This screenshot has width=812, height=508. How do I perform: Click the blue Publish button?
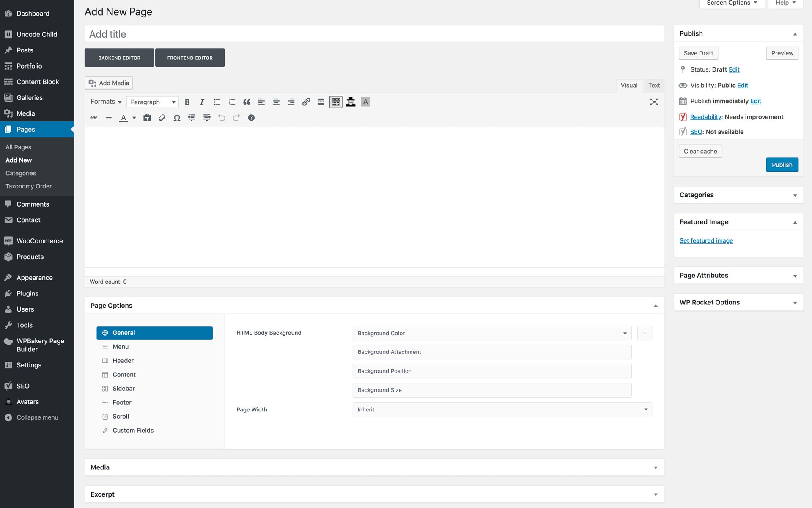click(x=782, y=165)
